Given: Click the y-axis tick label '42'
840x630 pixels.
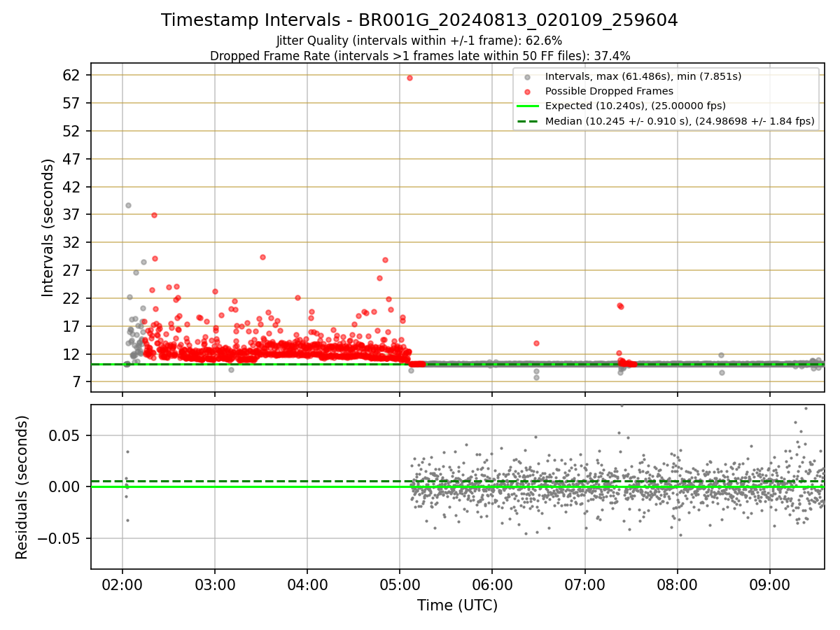Looking at the screenshot, I should (73, 187).
